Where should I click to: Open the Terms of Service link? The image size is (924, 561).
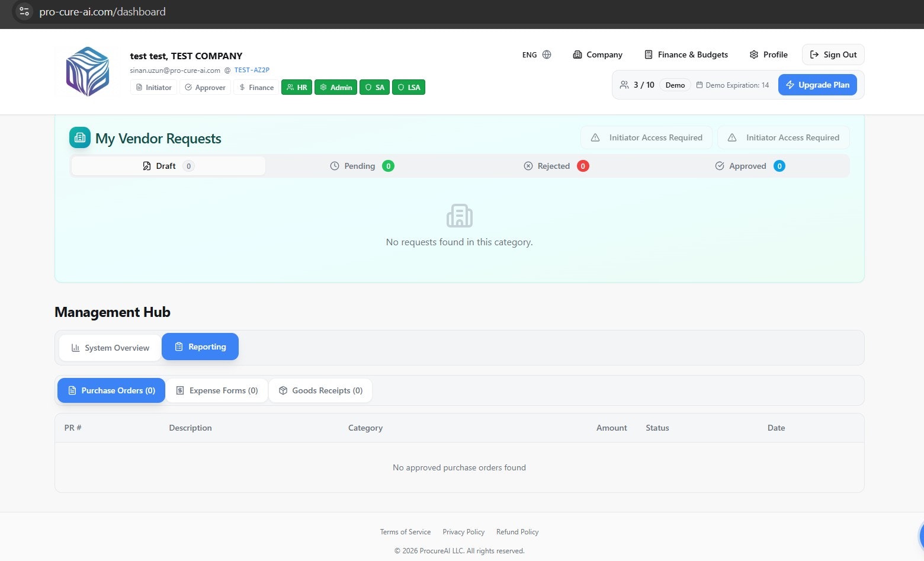coord(405,532)
